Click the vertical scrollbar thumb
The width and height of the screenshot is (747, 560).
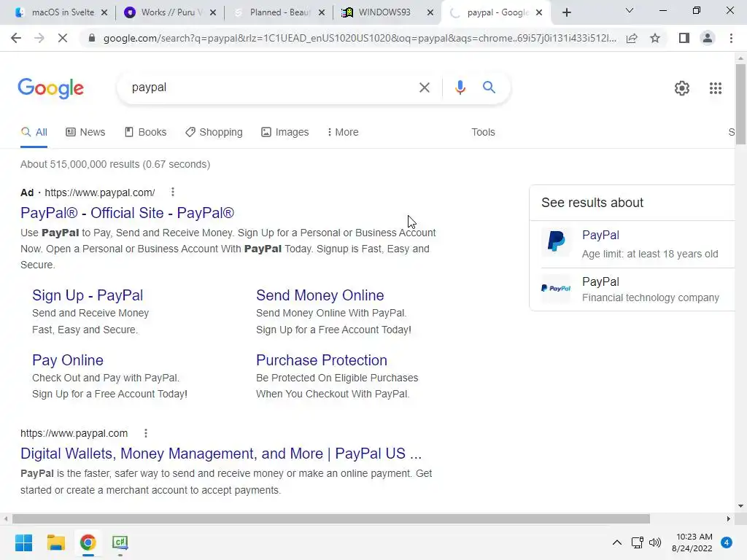click(740, 103)
